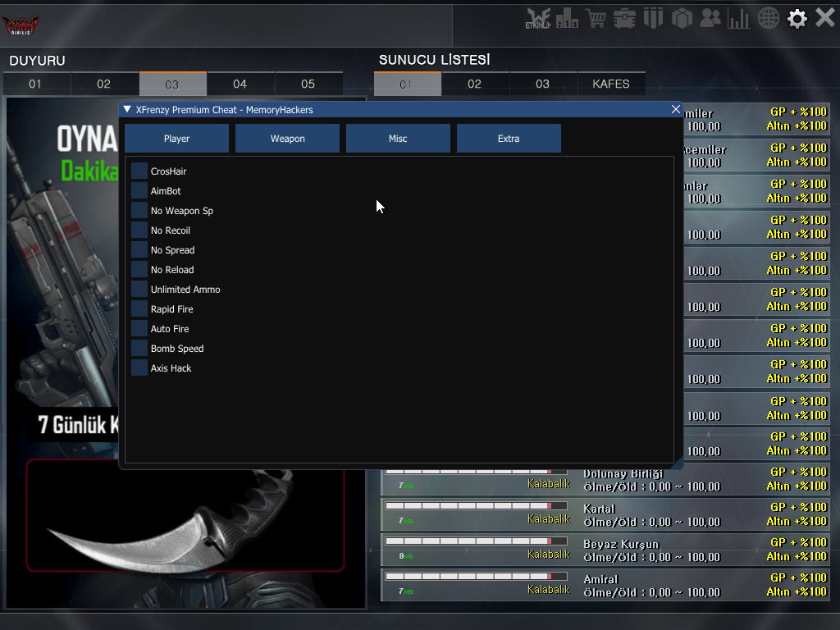The image size is (840, 630).
Task: Click the Wolfteam logo at top left
Action: pyautogui.click(x=21, y=24)
